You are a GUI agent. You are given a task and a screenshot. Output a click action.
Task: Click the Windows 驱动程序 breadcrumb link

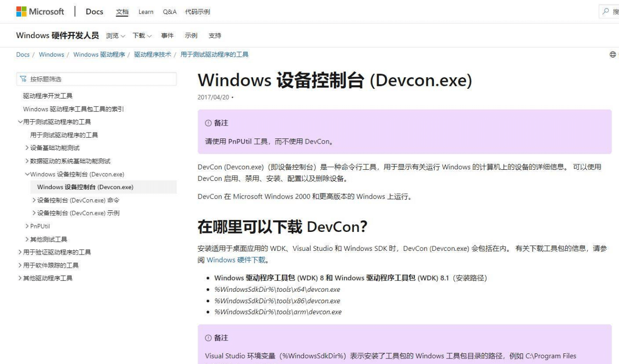(99, 54)
